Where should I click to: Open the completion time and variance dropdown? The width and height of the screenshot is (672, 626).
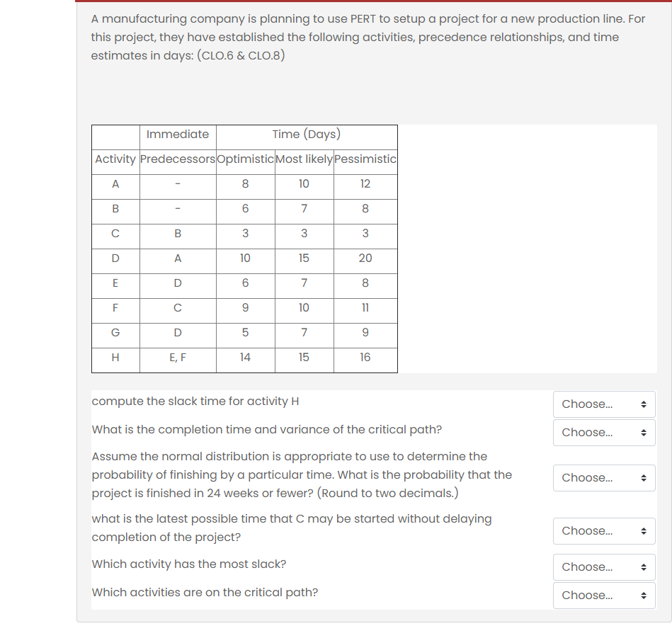603,432
